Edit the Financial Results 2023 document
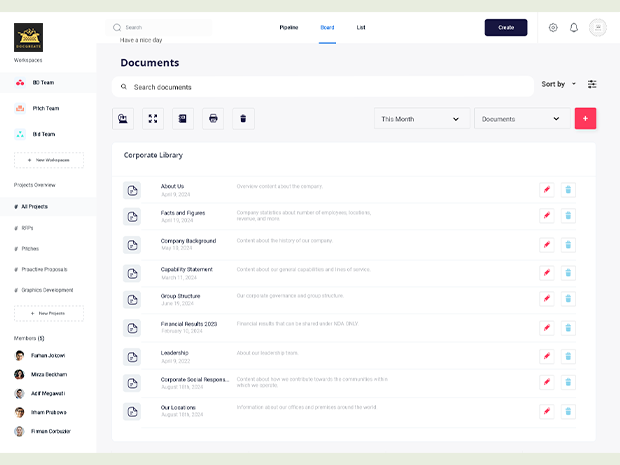The height and width of the screenshot is (465, 620). (x=547, y=328)
